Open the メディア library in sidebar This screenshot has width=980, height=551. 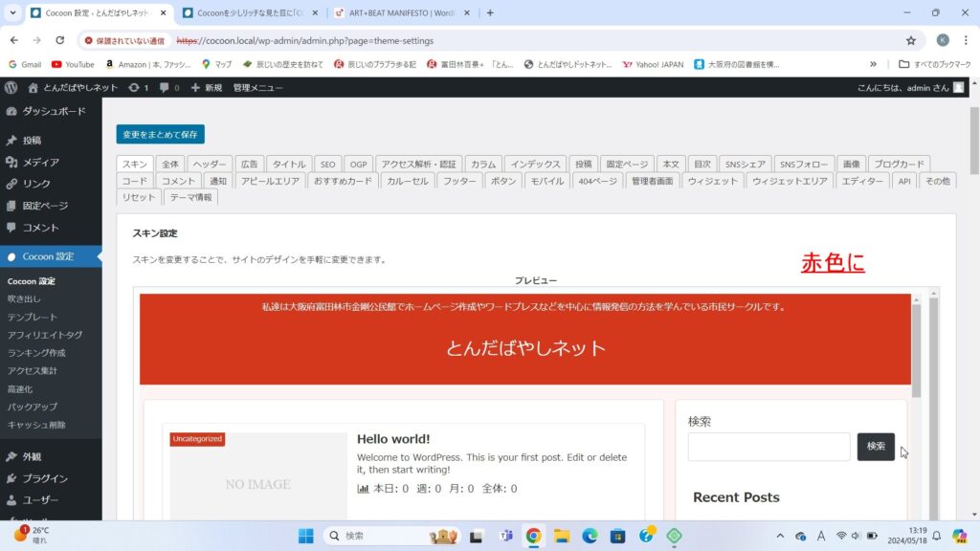coord(40,162)
